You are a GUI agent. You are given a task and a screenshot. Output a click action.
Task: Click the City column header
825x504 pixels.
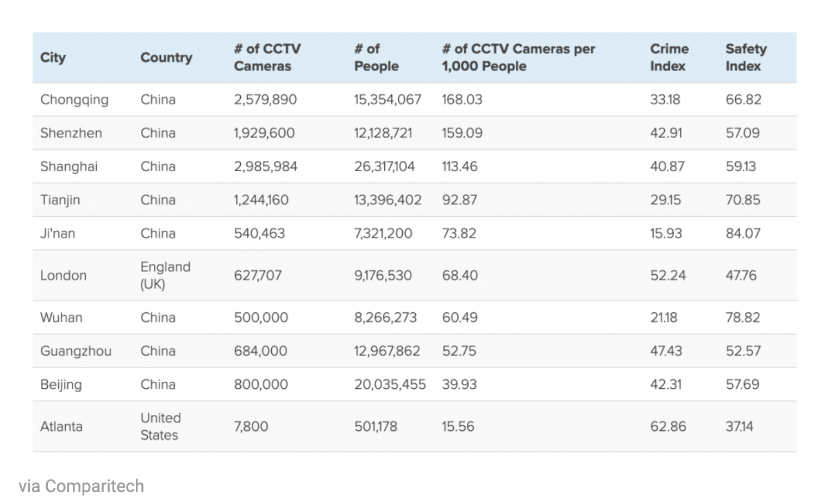pyautogui.click(x=53, y=58)
